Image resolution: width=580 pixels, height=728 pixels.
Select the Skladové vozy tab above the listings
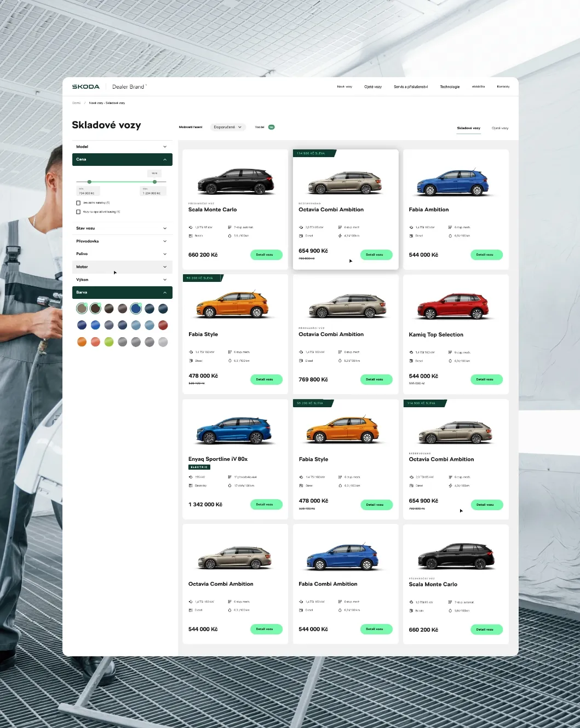469,128
